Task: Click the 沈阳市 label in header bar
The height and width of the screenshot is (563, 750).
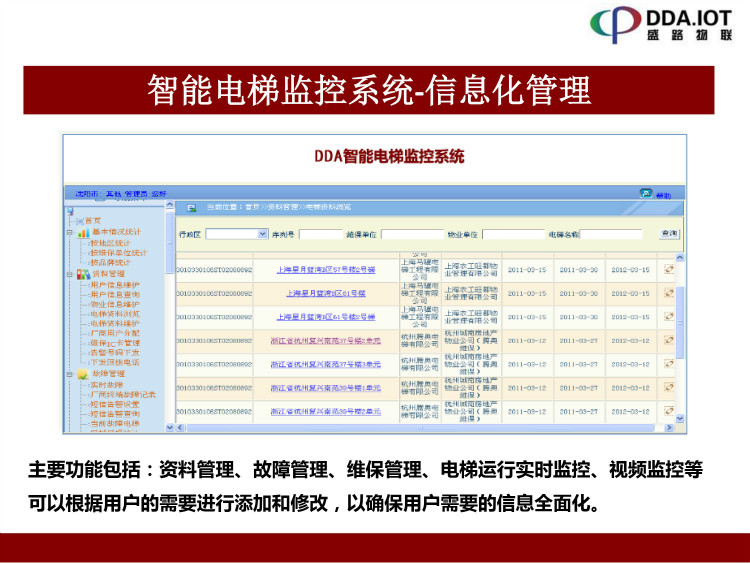Action: pyautogui.click(x=87, y=194)
